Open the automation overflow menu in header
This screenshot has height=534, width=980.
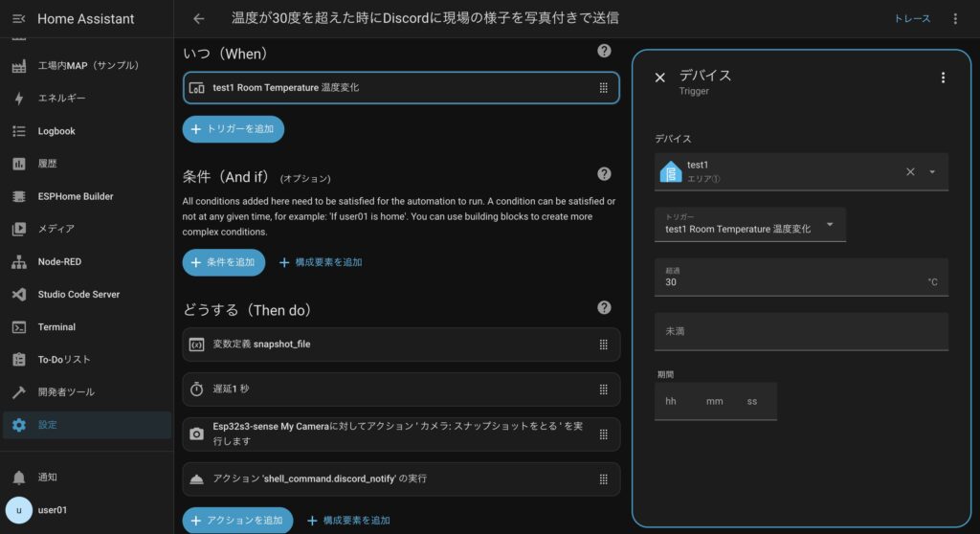tap(955, 19)
